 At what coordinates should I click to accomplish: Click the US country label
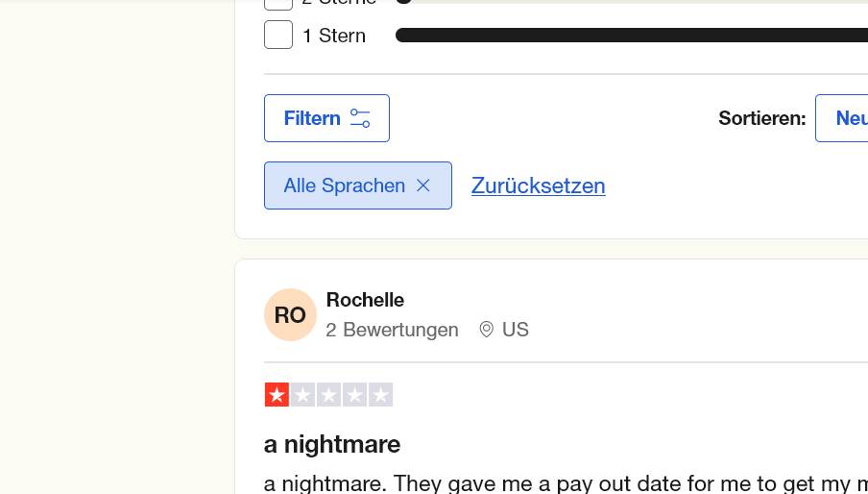[516, 330]
